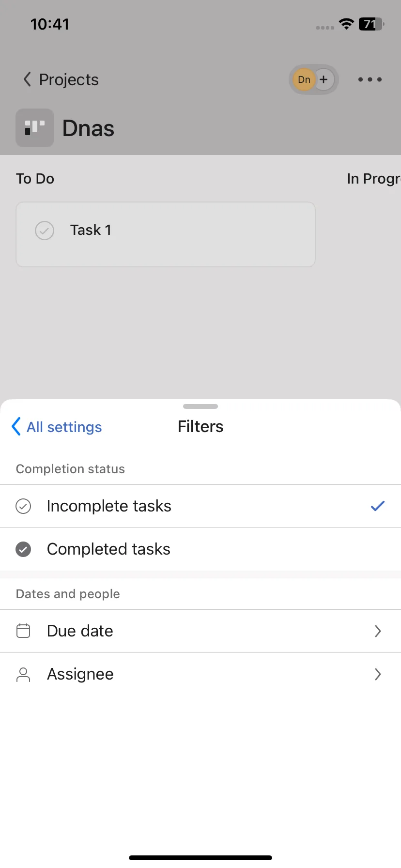The width and height of the screenshot is (401, 868).
Task: Tap the sheet grabber handle above Filters
Action: coord(200,406)
